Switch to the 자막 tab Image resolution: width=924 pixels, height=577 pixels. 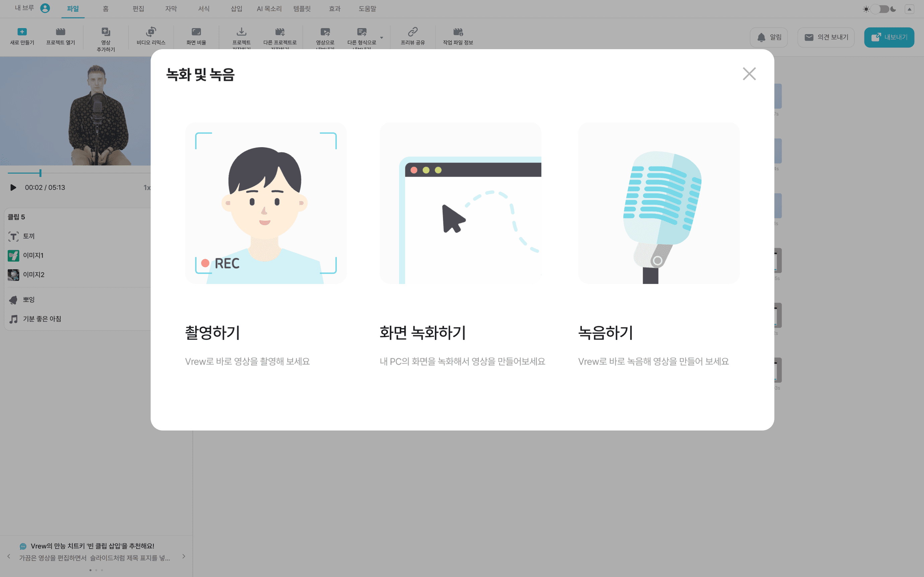coord(171,9)
